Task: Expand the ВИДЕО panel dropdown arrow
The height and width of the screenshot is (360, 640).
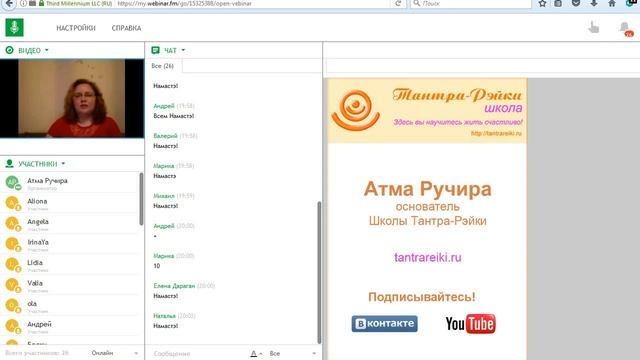Action: 47,50
